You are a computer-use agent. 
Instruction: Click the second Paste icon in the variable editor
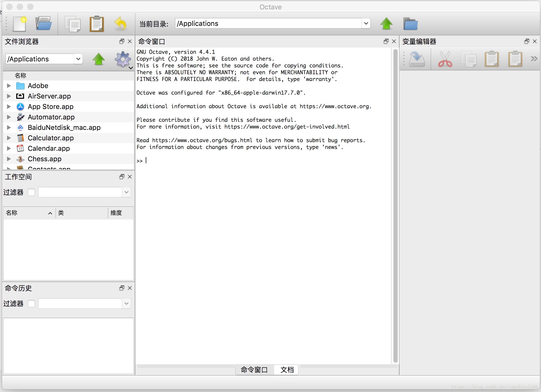pyautogui.click(x=515, y=59)
